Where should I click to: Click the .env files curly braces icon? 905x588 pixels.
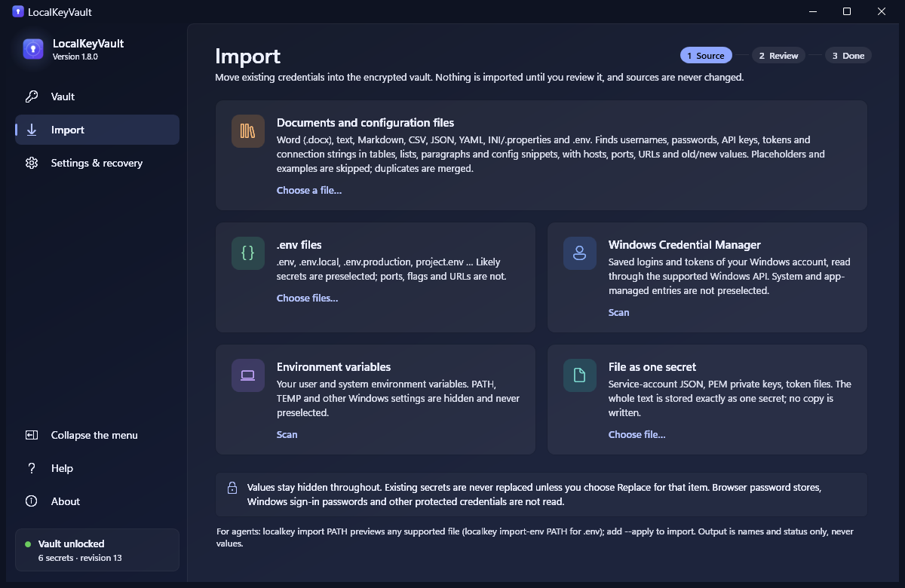pos(248,253)
